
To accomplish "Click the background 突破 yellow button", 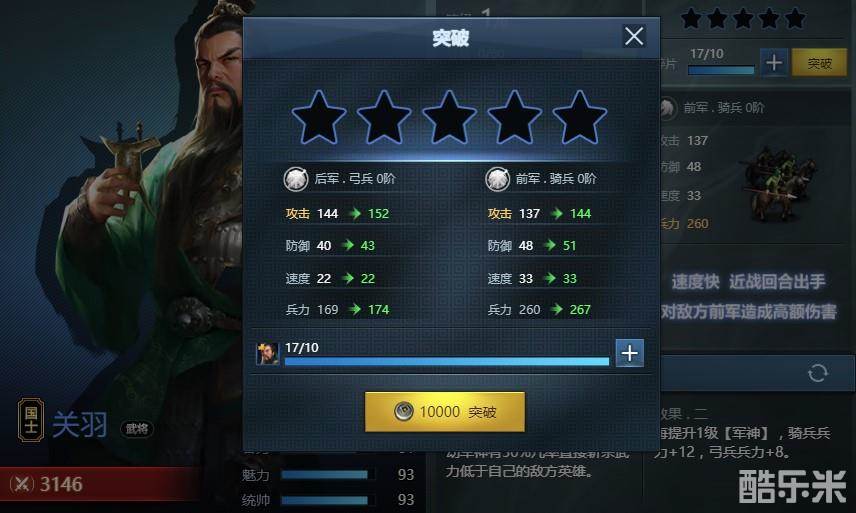I will click(819, 63).
